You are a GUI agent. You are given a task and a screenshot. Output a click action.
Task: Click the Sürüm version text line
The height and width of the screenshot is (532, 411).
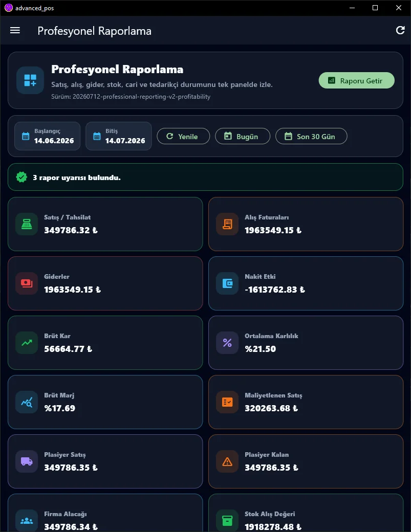(x=131, y=97)
